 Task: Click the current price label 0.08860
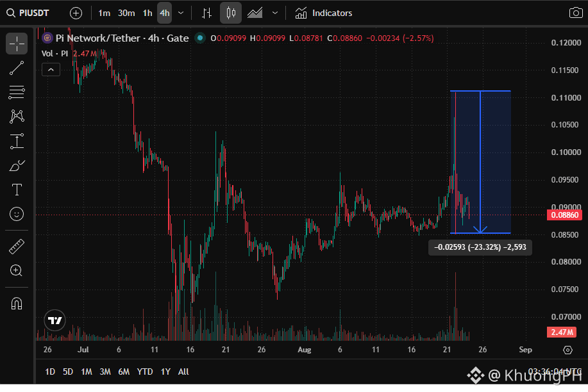[564, 215]
